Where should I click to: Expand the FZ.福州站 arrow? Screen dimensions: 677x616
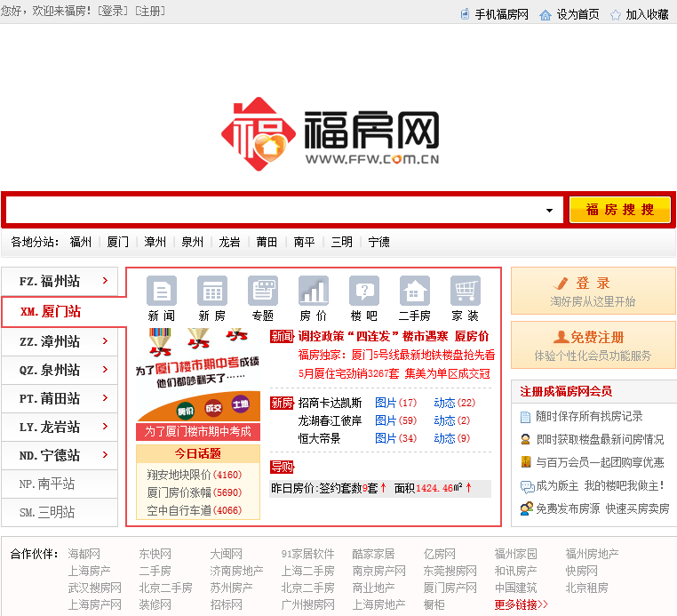106,281
